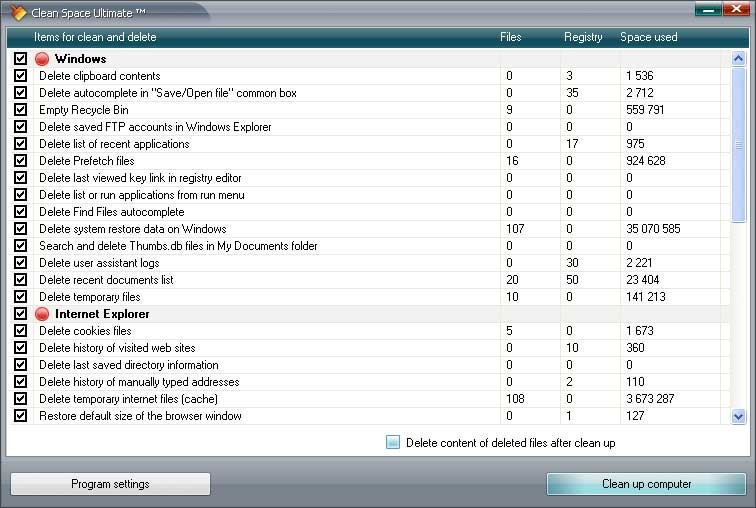Toggle Delete list of recent applications checkbox
This screenshot has width=756, height=508.
coord(20,144)
